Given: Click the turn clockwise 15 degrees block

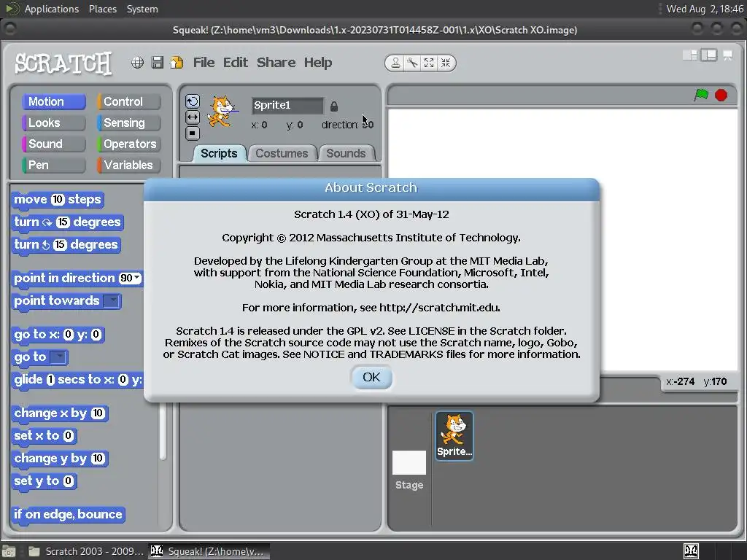Looking at the screenshot, I should tap(67, 222).
